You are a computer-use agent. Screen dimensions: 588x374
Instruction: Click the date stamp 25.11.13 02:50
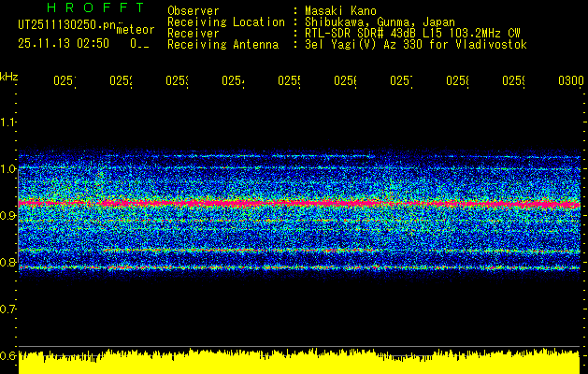(64, 44)
